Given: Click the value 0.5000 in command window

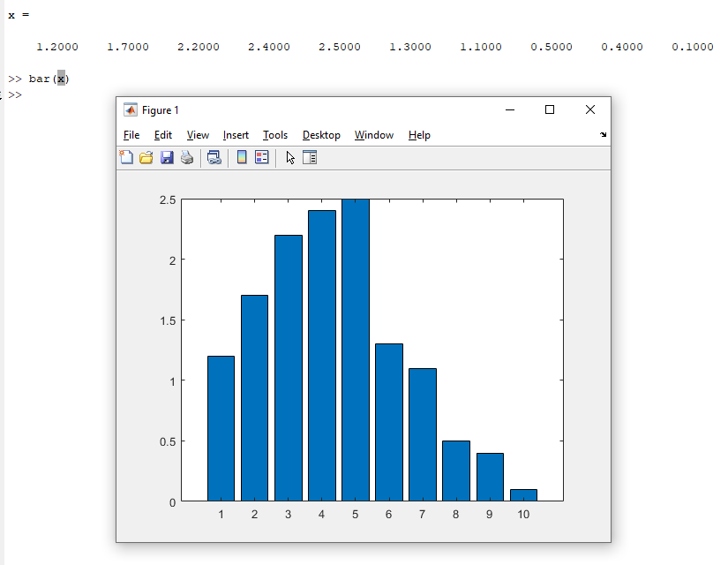Looking at the screenshot, I should coord(552,47).
